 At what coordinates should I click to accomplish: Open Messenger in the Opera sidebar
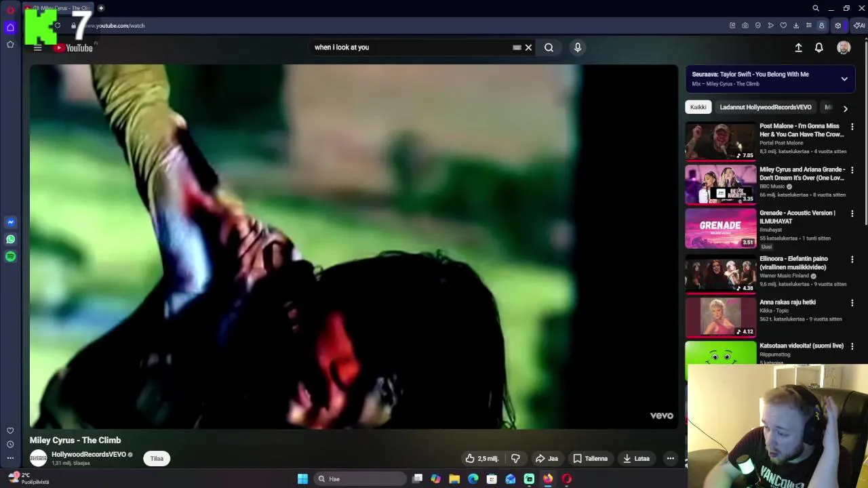pos(10,222)
